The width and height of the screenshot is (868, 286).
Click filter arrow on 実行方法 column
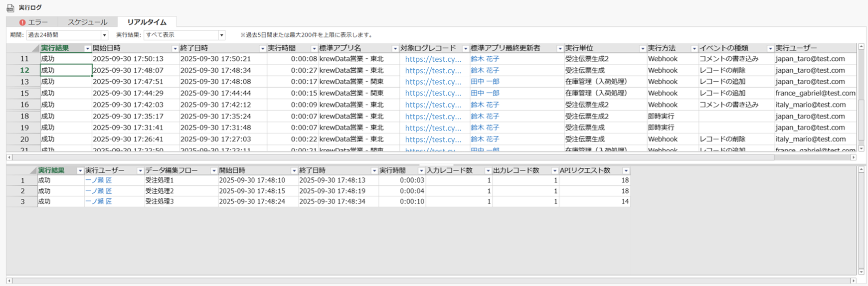click(x=694, y=49)
